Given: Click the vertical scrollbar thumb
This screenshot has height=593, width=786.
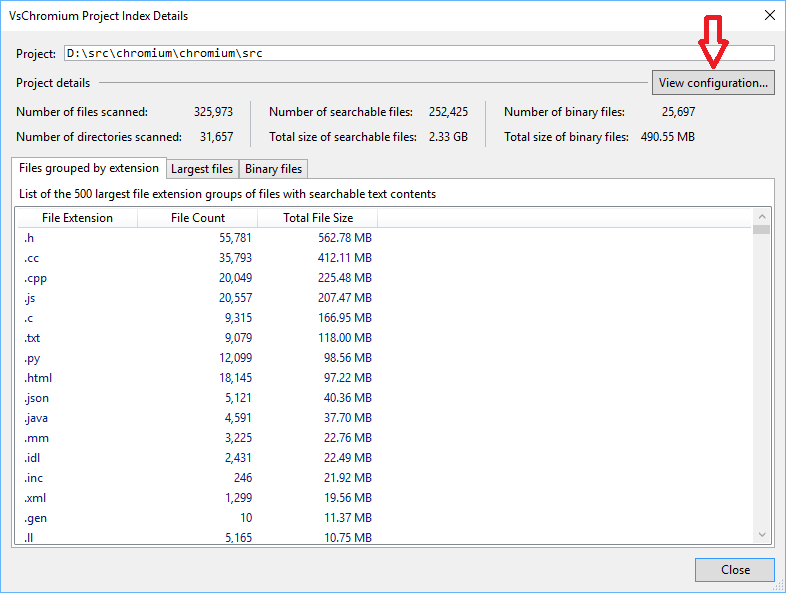Looking at the screenshot, I should (761, 230).
